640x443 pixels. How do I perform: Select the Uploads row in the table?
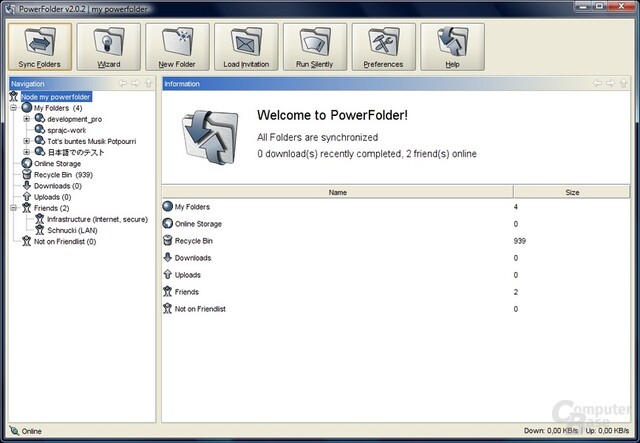396,275
